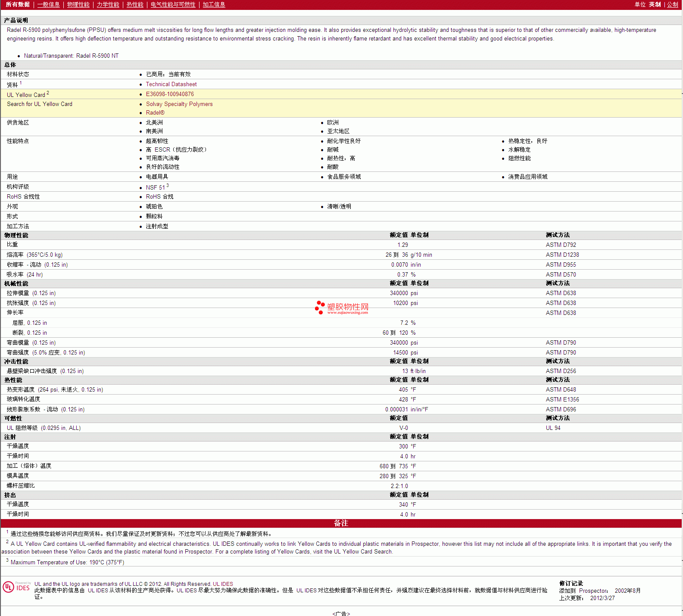The width and height of the screenshot is (683, 616).
Task: Click Solvay Specialty Polymers link
Action: pos(179,104)
